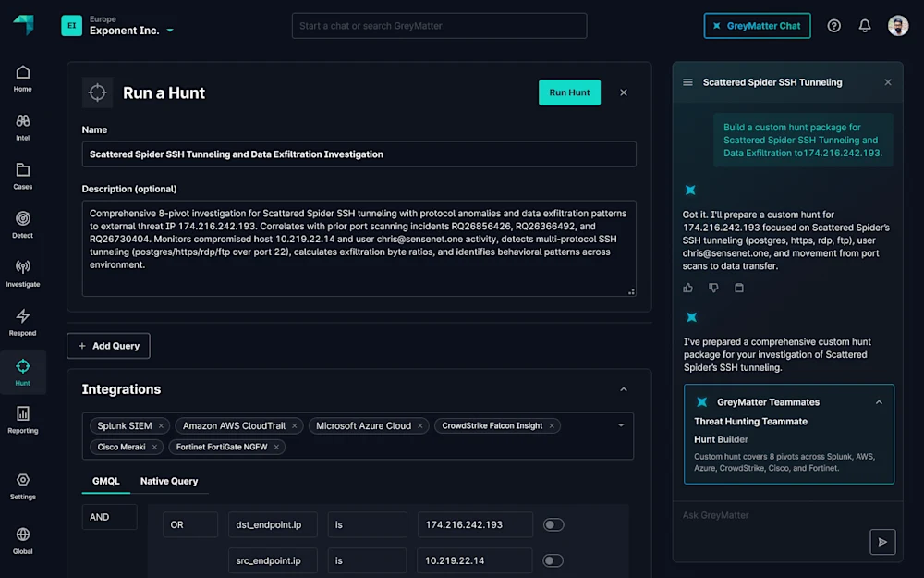Image resolution: width=924 pixels, height=578 pixels.
Task: Give a thumbs up to the GreyMatter response
Action: (687, 288)
